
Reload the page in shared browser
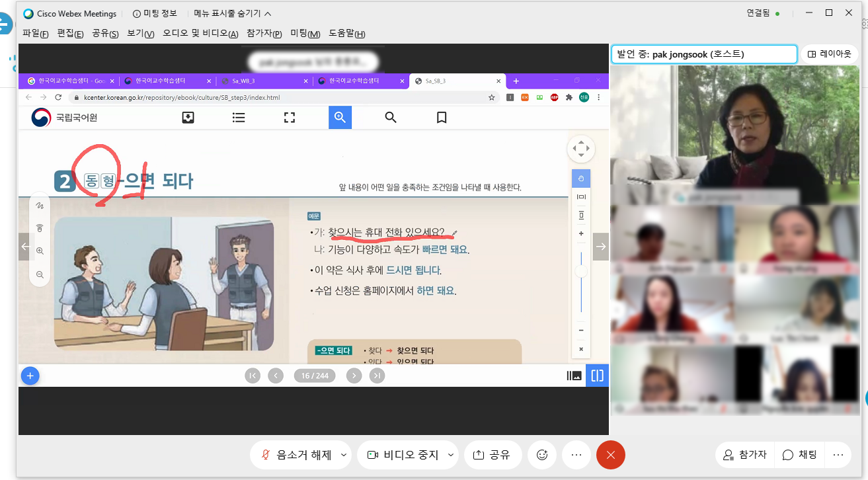[x=58, y=97]
